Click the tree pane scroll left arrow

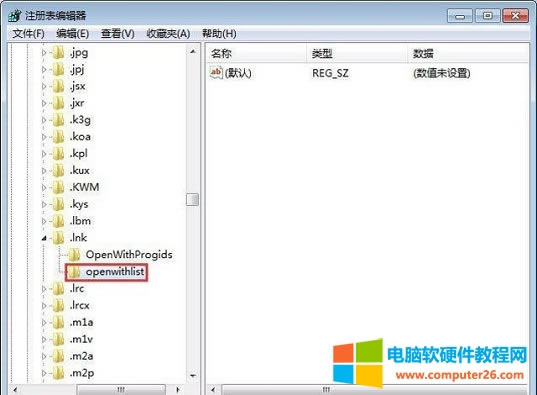[x=15, y=390]
